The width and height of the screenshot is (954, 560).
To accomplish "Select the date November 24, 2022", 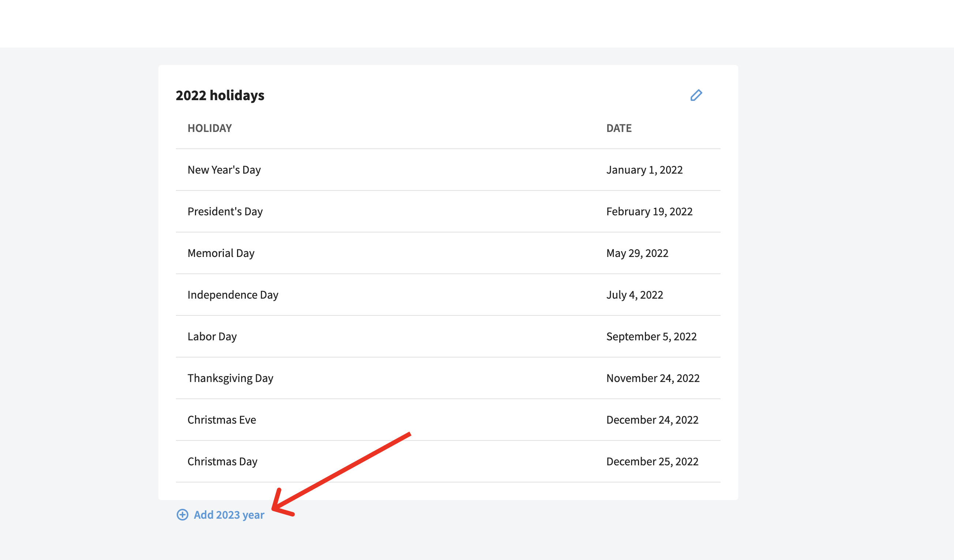I will [653, 378].
